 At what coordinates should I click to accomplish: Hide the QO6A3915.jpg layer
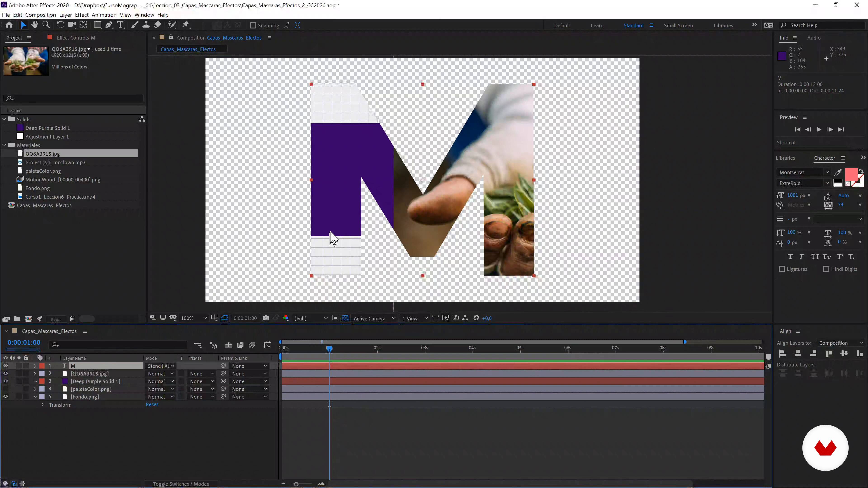(5, 373)
